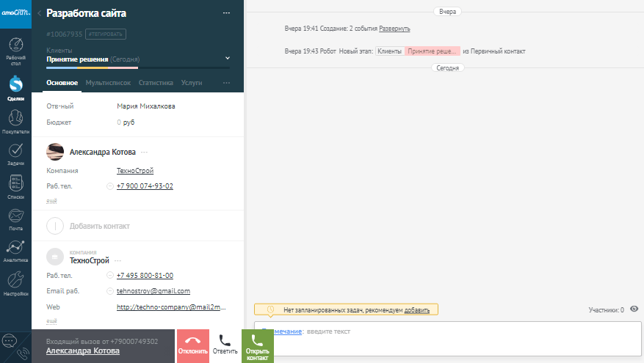
Task: Toggle participants eye icon
Action: click(634, 309)
